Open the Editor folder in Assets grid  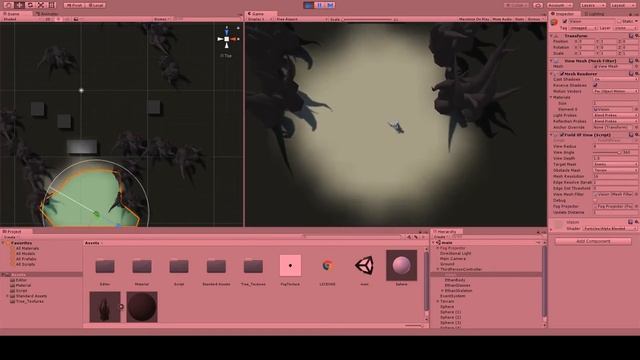105,267
